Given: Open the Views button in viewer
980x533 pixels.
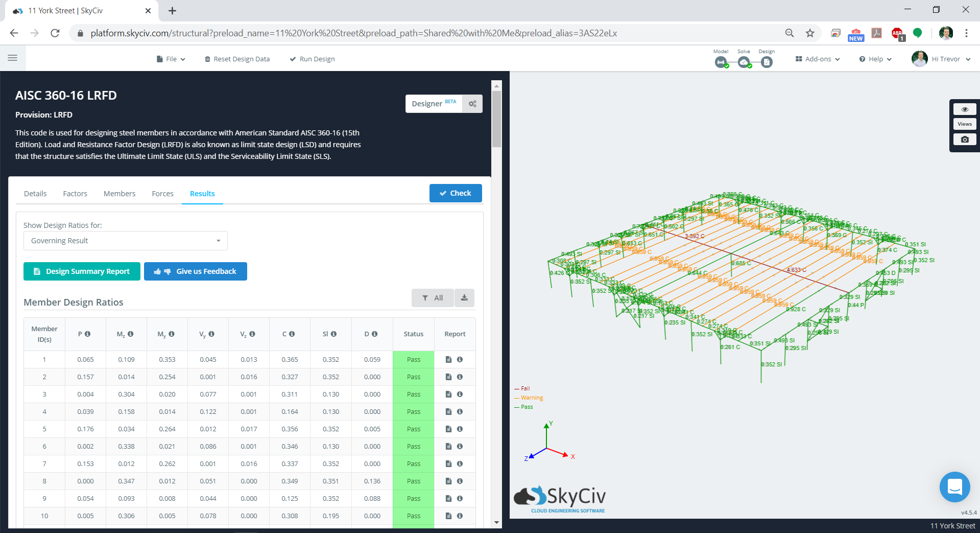Looking at the screenshot, I should 965,124.
